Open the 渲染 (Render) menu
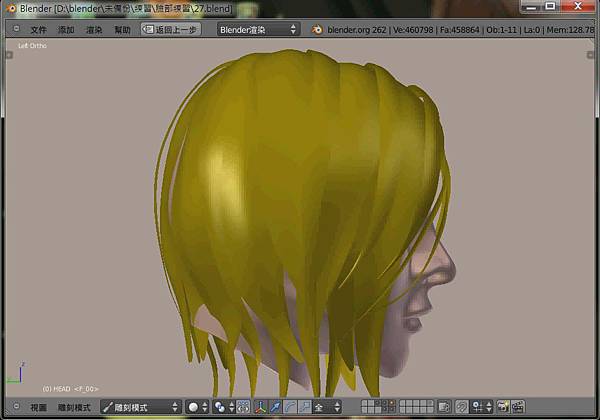This screenshot has width=600, height=420. 94,30
